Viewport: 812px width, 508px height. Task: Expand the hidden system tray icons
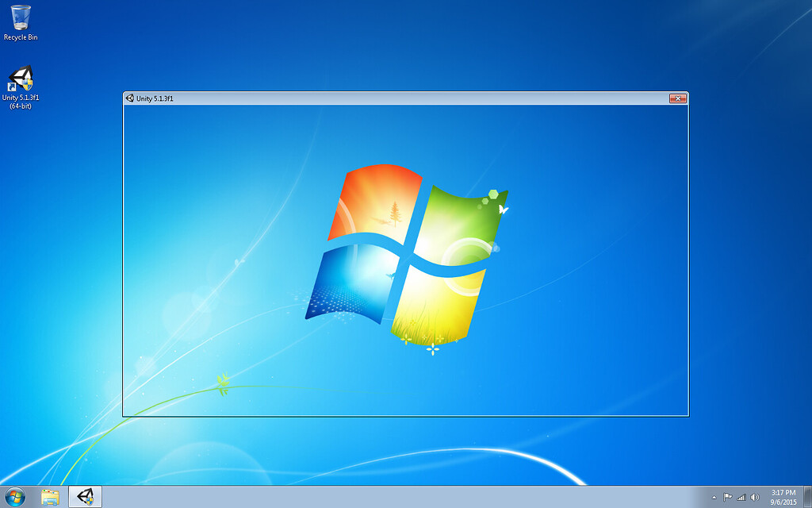click(x=713, y=497)
